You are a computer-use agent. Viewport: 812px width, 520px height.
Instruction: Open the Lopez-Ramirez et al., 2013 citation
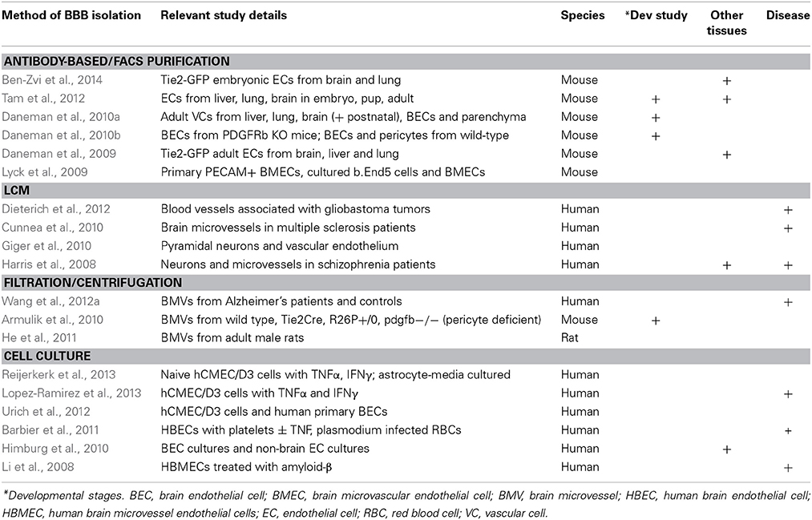pyautogui.click(x=71, y=393)
